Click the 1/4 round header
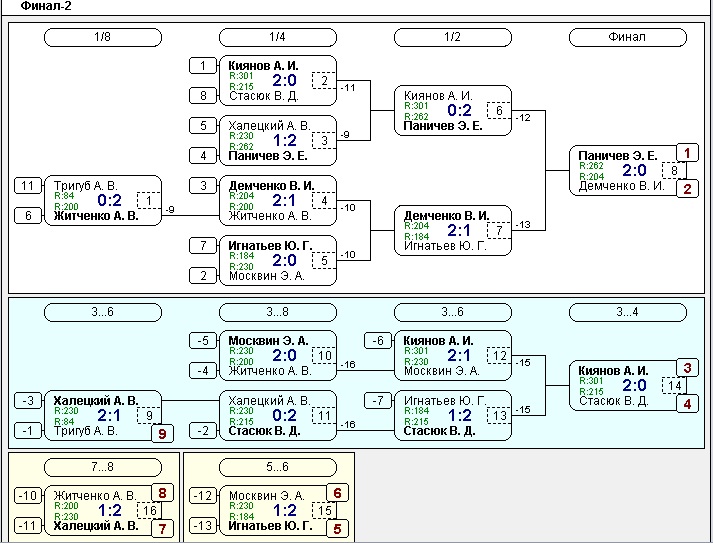The width and height of the screenshot is (713, 543). point(278,37)
